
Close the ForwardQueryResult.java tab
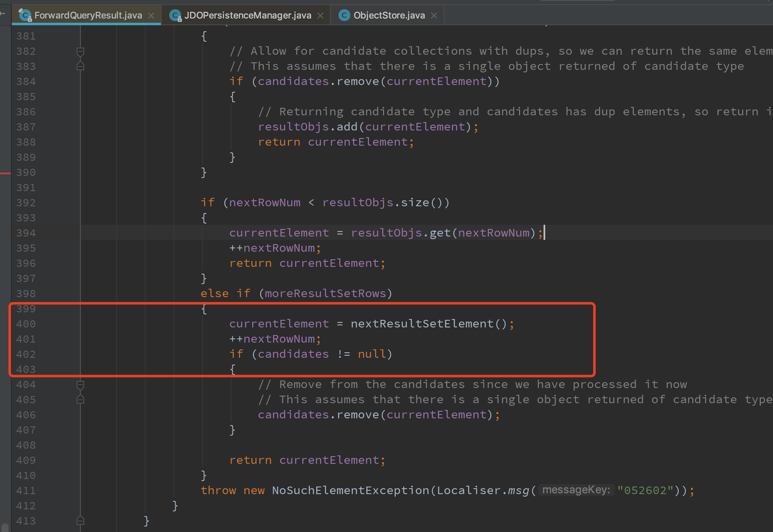pos(152,15)
